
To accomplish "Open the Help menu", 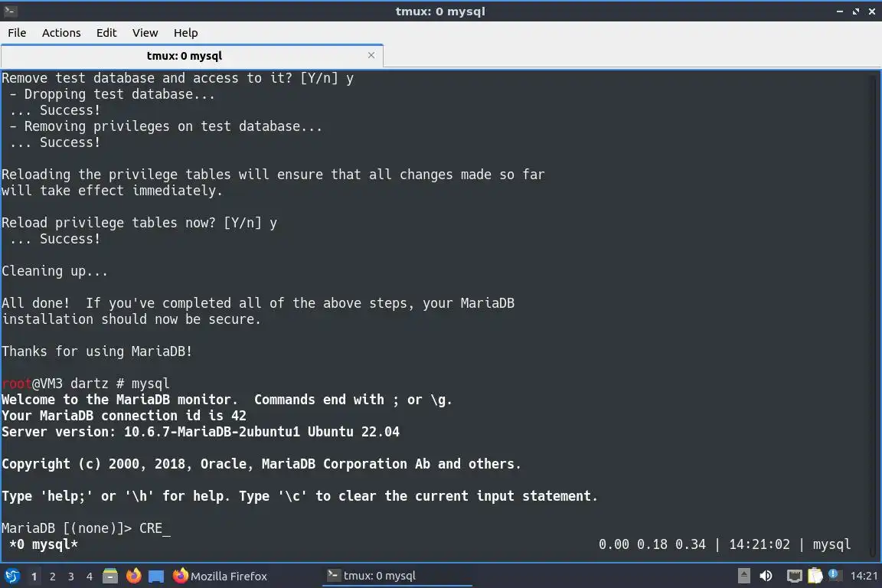I will pos(185,33).
